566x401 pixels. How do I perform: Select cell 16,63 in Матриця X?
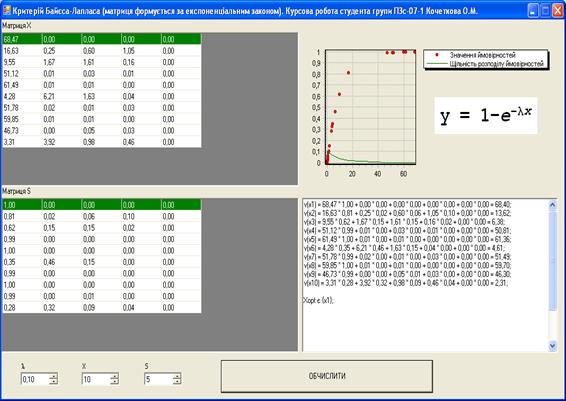click(x=22, y=51)
